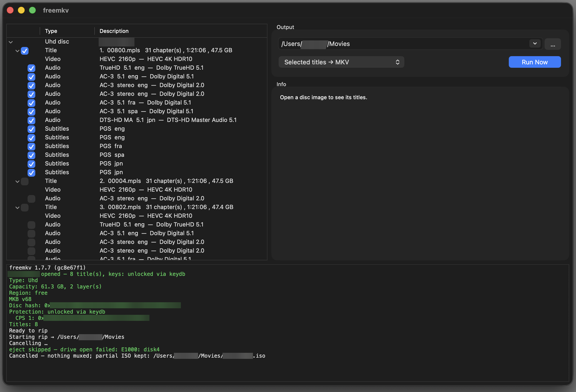Check the 00004.mpls title checkbox
The height and width of the screenshot is (392, 576).
click(x=24, y=182)
